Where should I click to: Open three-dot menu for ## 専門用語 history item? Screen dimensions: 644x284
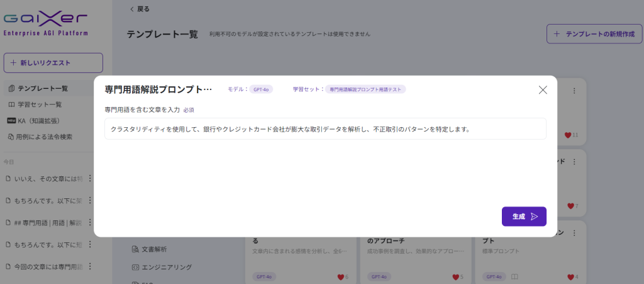tap(89, 222)
